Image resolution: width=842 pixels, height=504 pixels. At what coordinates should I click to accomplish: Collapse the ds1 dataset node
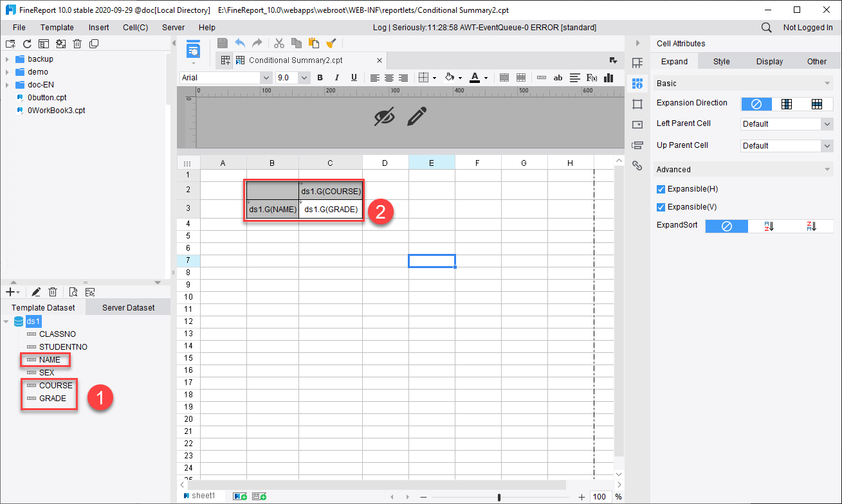[7, 321]
